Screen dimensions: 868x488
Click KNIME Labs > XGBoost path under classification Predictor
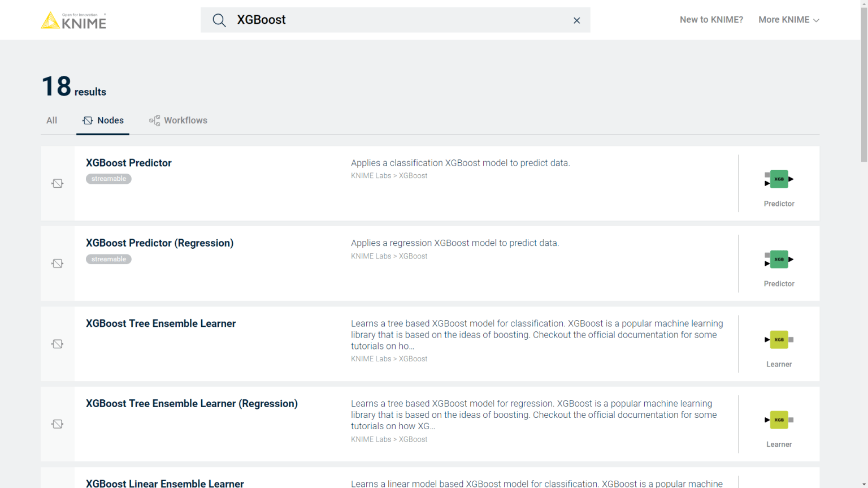tap(389, 176)
